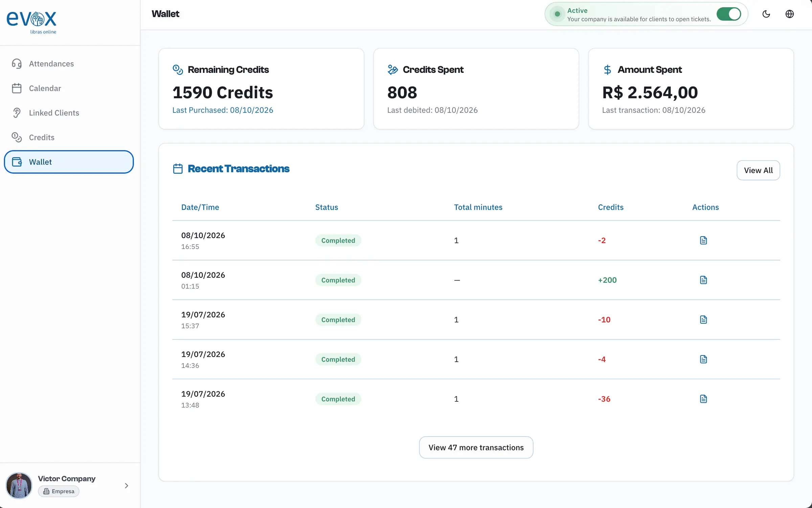The height and width of the screenshot is (508, 812).
Task: Open the Attendances menu item
Action: [69, 64]
